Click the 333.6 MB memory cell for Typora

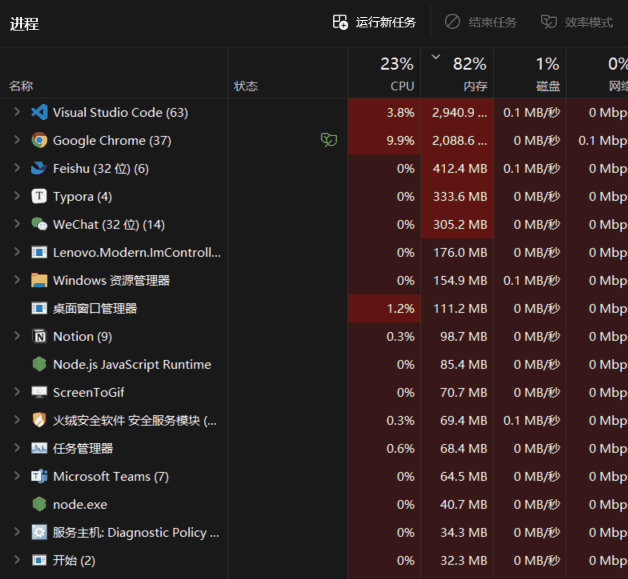tap(457, 197)
